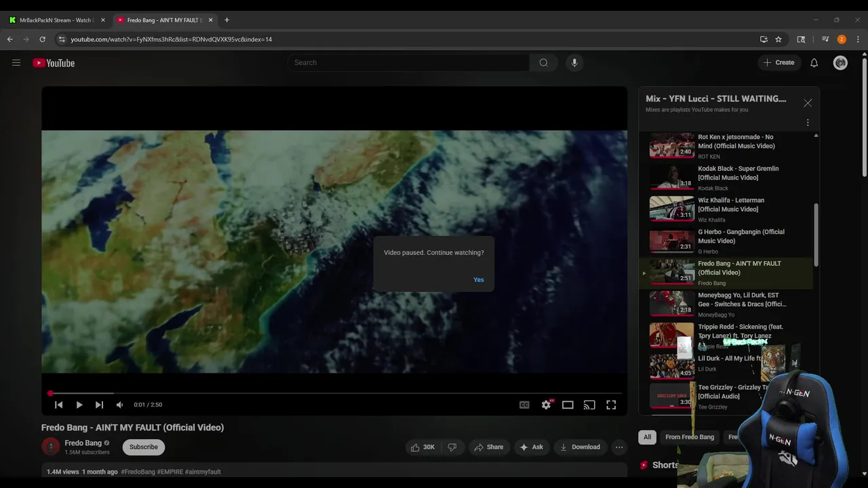The height and width of the screenshot is (488, 868).
Task: Install app icon in address bar
Action: (764, 39)
